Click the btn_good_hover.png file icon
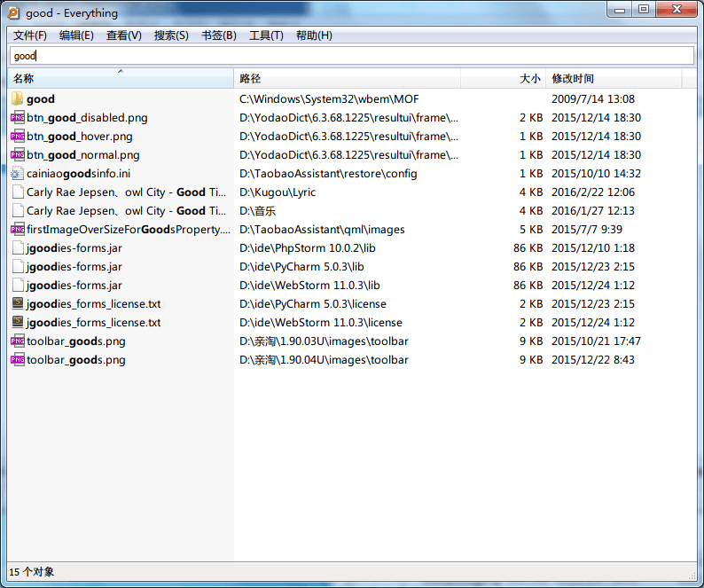The width and height of the screenshot is (704, 588). click(x=18, y=137)
